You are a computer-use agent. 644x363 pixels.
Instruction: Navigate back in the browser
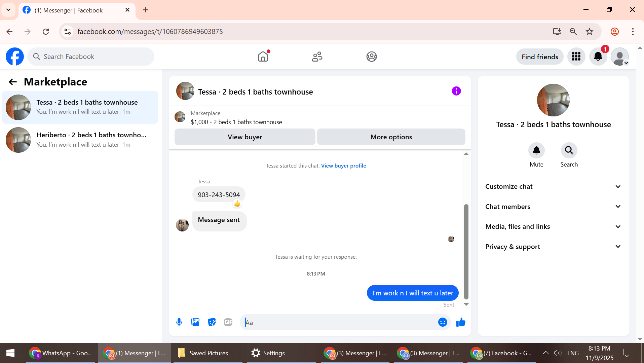[9, 32]
